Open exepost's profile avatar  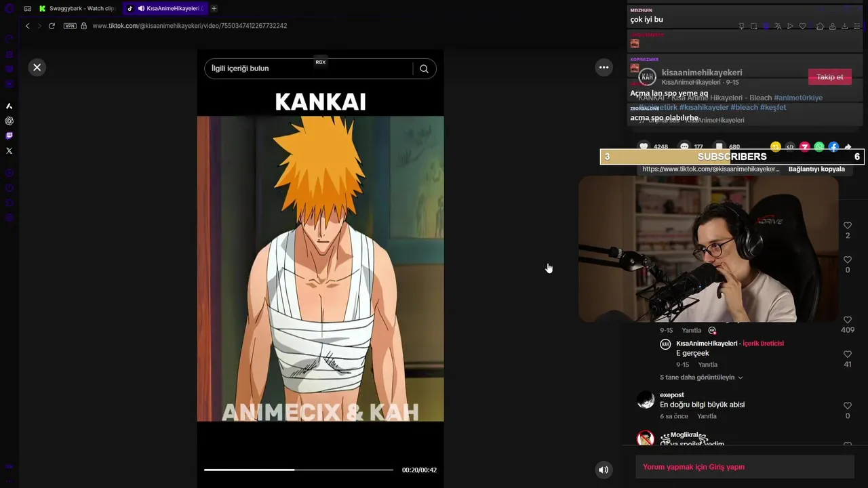[x=646, y=400]
